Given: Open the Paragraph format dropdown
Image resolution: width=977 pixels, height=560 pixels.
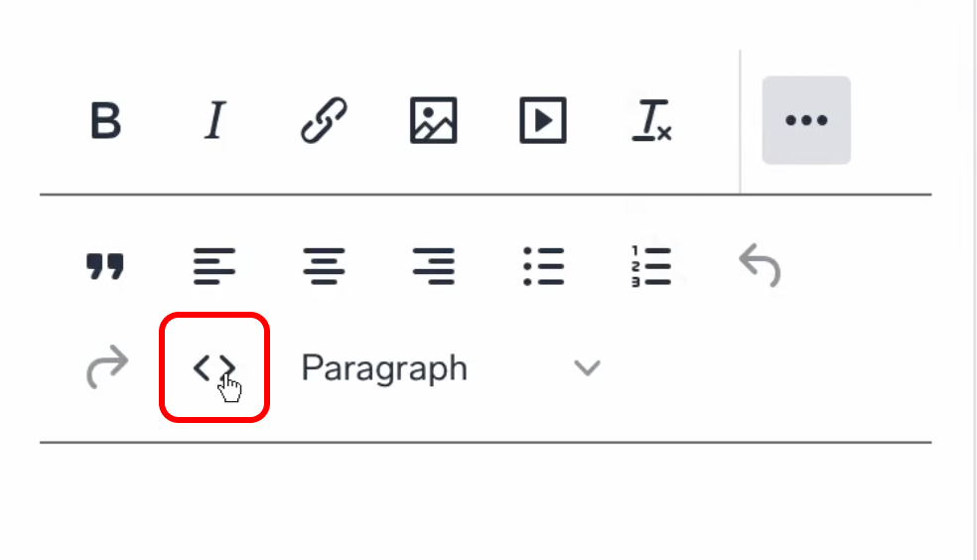Looking at the screenshot, I should (x=384, y=368).
